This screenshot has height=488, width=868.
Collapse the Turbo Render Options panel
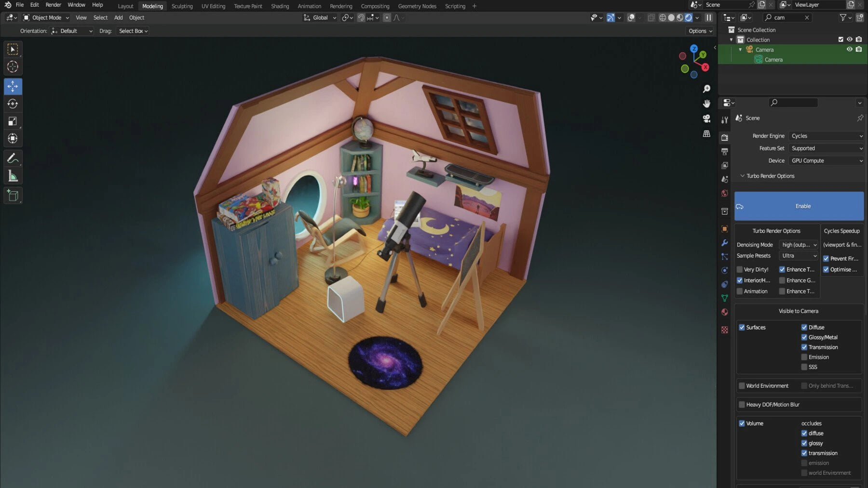tap(743, 176)
